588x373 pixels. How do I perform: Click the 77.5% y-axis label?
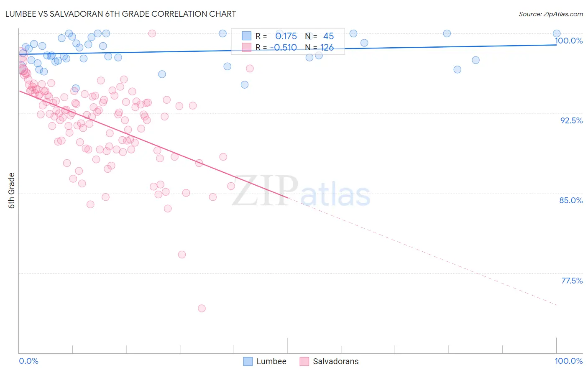click(x=572, y=281)
